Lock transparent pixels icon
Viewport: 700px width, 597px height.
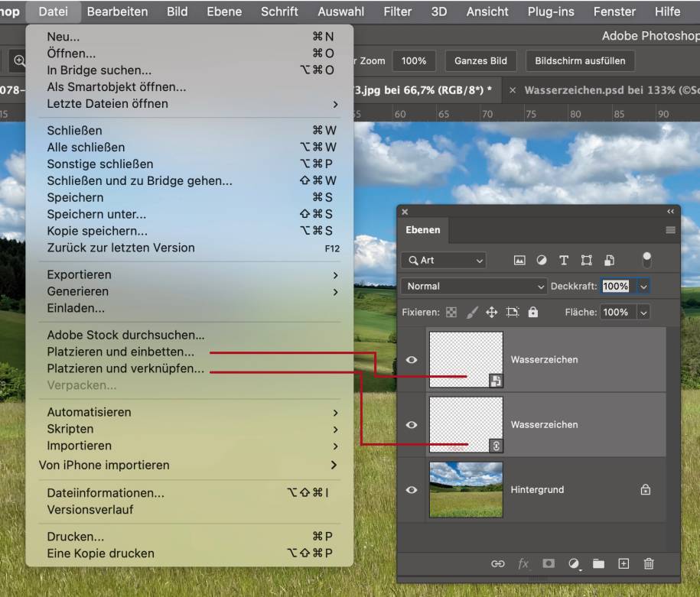pyautogui.click(x=451, y=313)
